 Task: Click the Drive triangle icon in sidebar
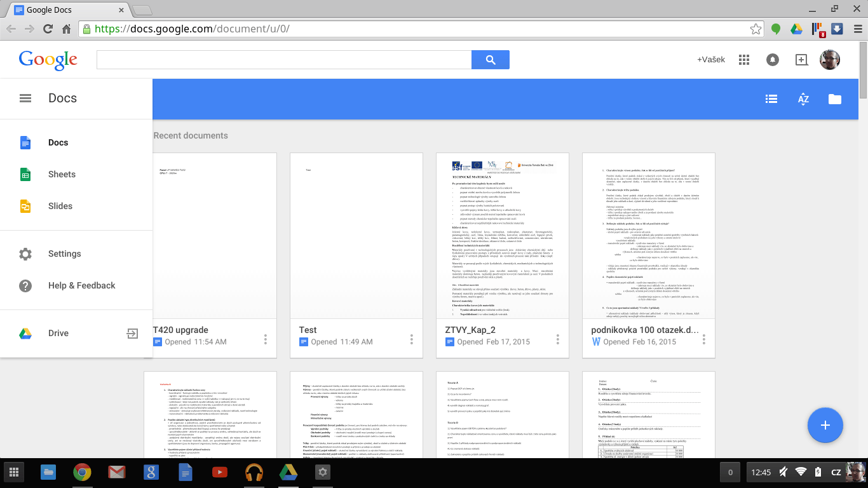tap(25, 333)
